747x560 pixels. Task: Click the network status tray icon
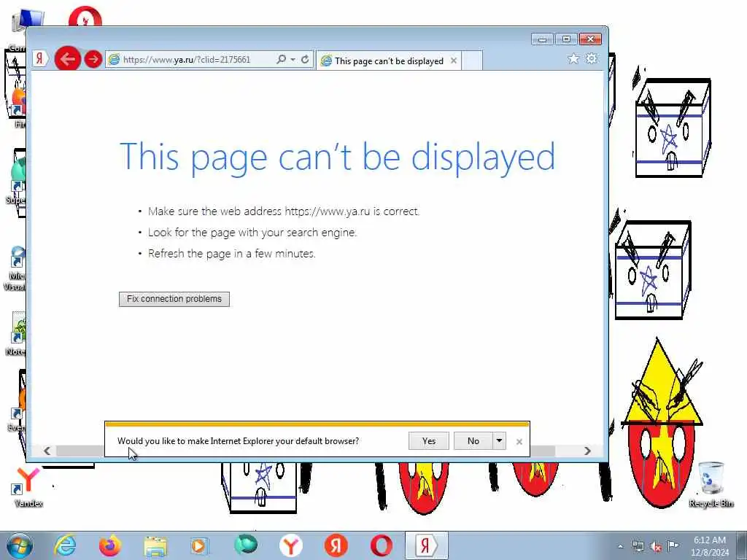[638, 547]
